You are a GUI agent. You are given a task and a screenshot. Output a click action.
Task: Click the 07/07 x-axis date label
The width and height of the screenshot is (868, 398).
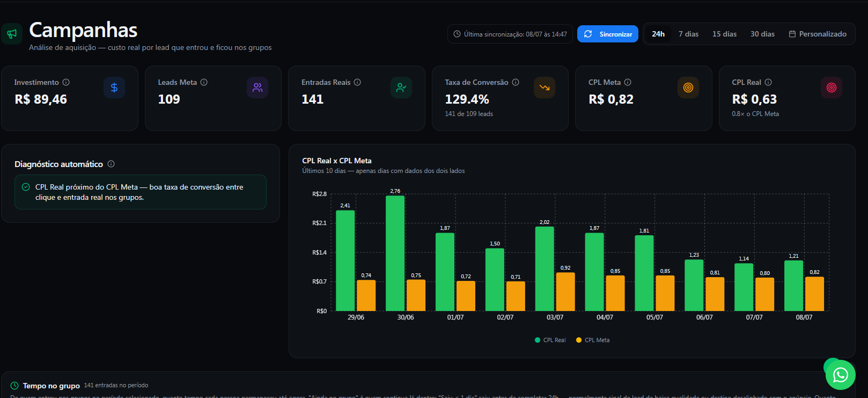pyautogui.click(x=754, y=317)
